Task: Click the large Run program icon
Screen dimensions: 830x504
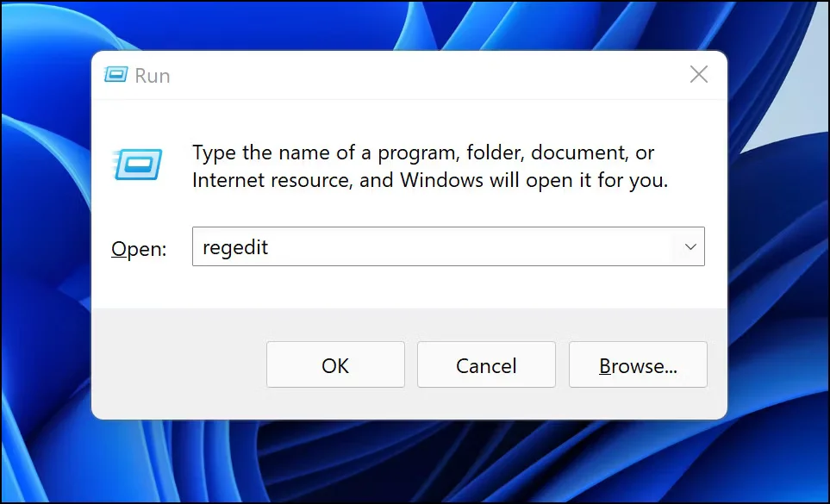Action: 140,164
